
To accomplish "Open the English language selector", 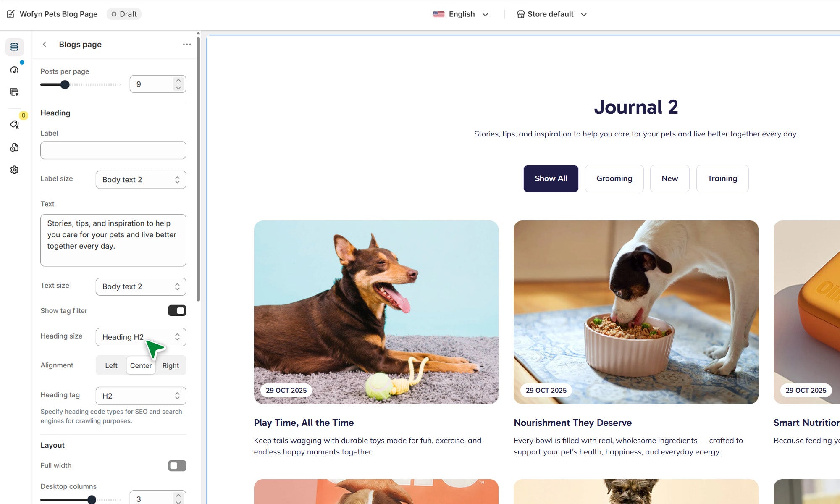I will tap(461, 14).
